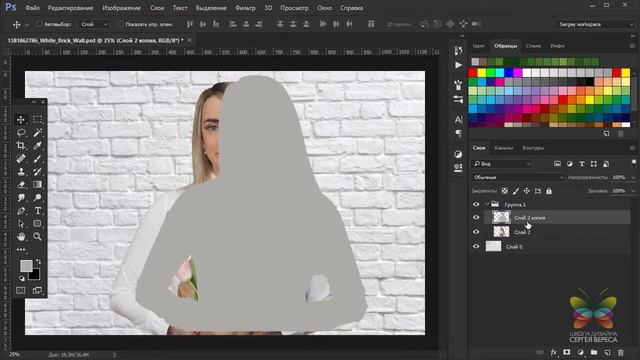Screen dimensions: 640x360
Task: Open the Фильтр menu
Action: [245, 8]
